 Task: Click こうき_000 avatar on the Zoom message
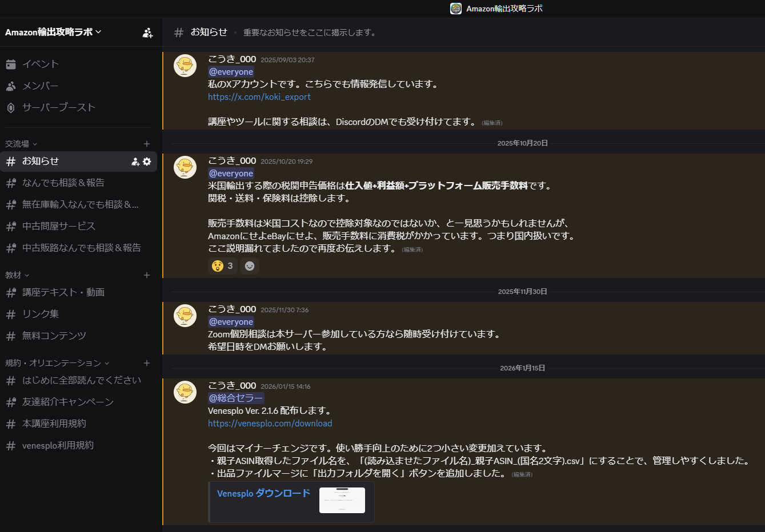185,315
